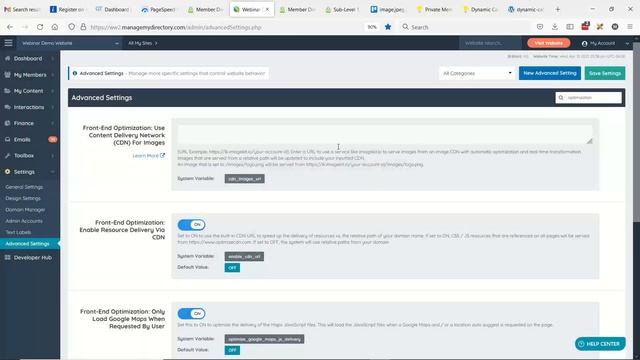The width and height of the screenshot is (640, 360).
Task: Reload the page with refresh icon
Action: point(40,27)
